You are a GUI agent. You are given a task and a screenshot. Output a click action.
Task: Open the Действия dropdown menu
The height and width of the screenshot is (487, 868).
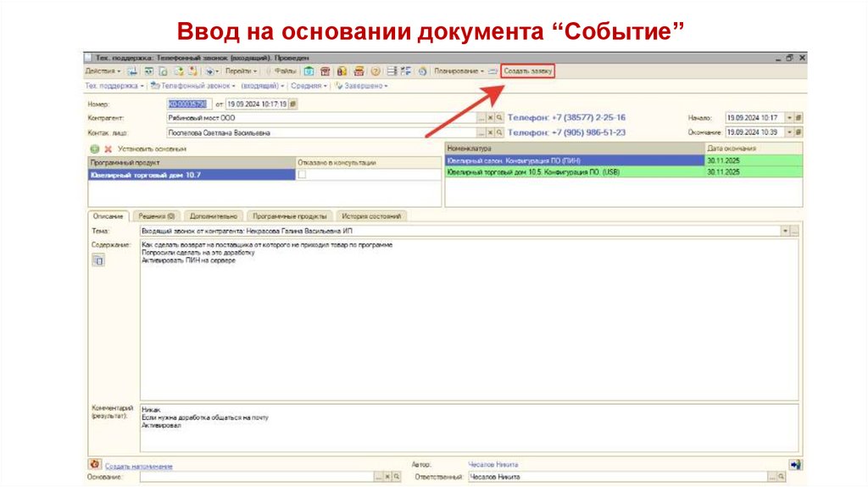[103, 71]
